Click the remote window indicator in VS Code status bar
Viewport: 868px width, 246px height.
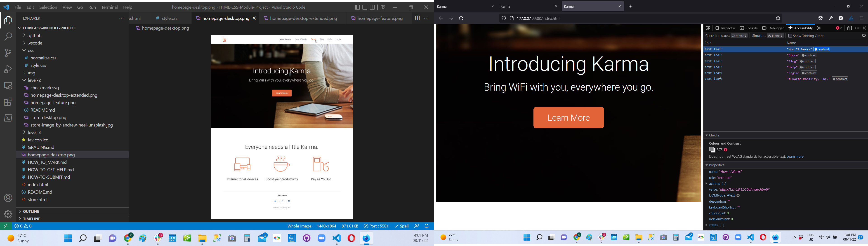6,226
